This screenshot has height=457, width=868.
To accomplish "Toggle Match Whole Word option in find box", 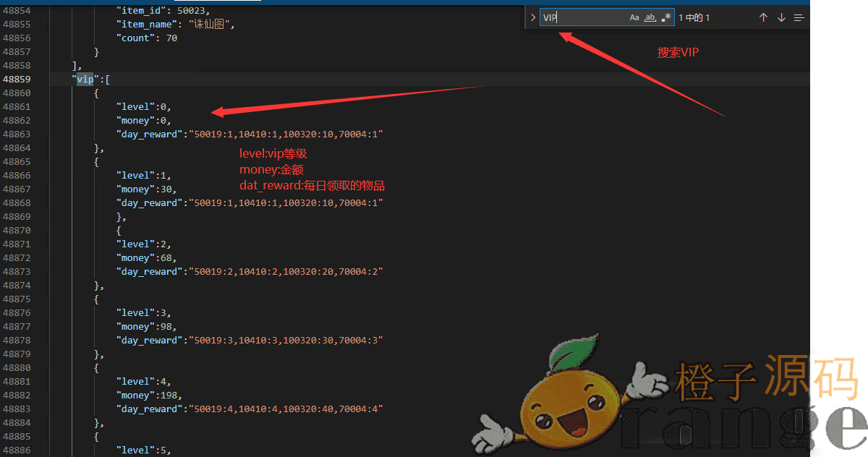I will coord(650,17).
